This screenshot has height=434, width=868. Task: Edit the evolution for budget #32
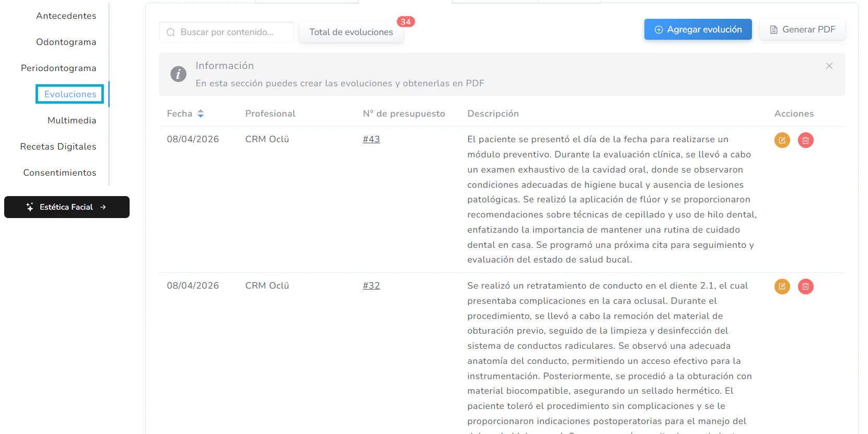point(782,287)
